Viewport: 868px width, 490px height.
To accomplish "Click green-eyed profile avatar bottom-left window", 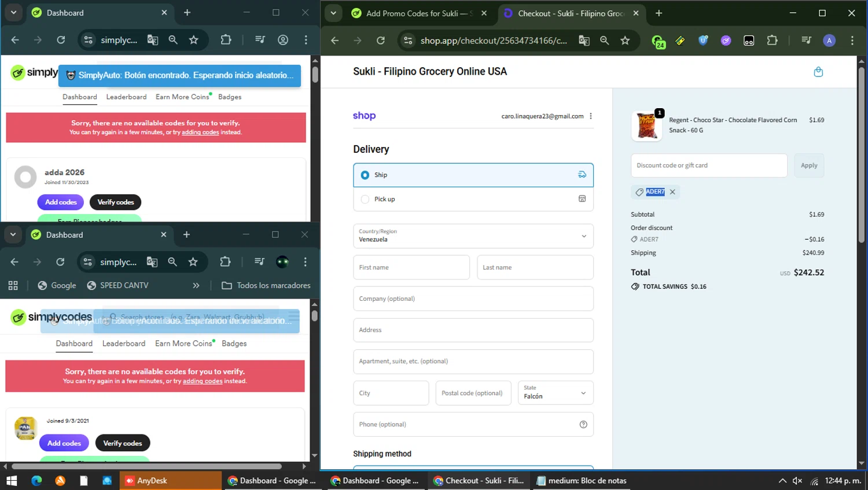I will pyautogui.click(x=282, y=262).
